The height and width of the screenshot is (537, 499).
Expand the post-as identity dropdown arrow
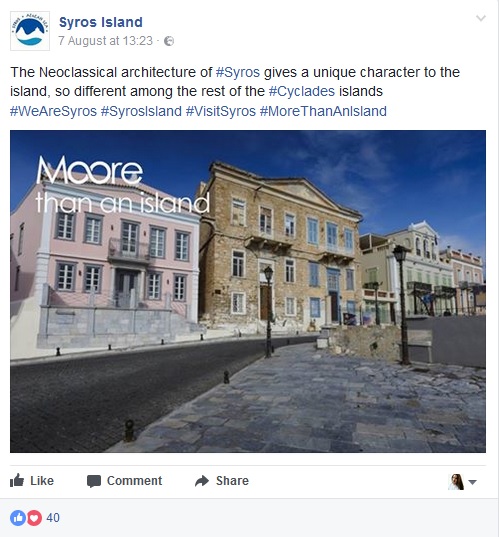coord(472,482)
